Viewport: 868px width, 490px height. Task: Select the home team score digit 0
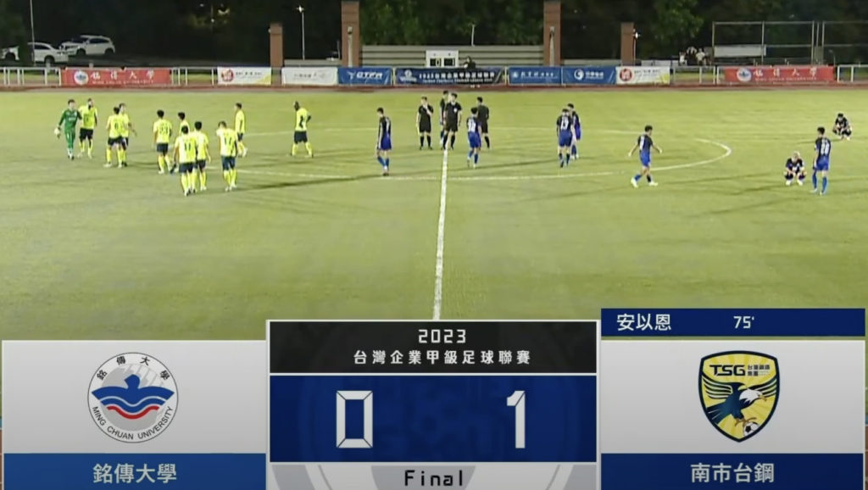(x=354, y=420)
